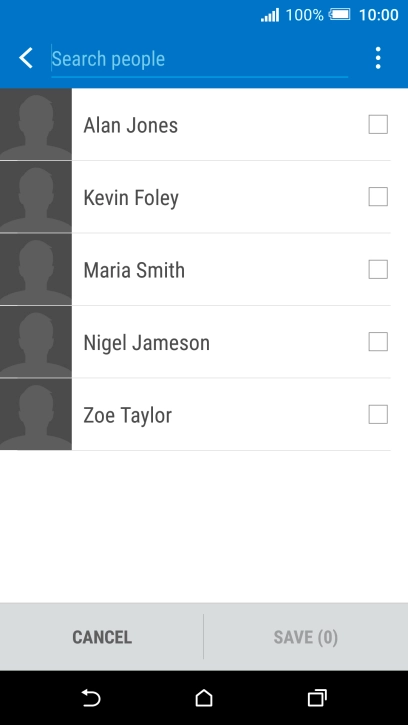Enable the Nigel Jameson checkbox
Viewport: 408px width, 725px height.
point(378,342)
